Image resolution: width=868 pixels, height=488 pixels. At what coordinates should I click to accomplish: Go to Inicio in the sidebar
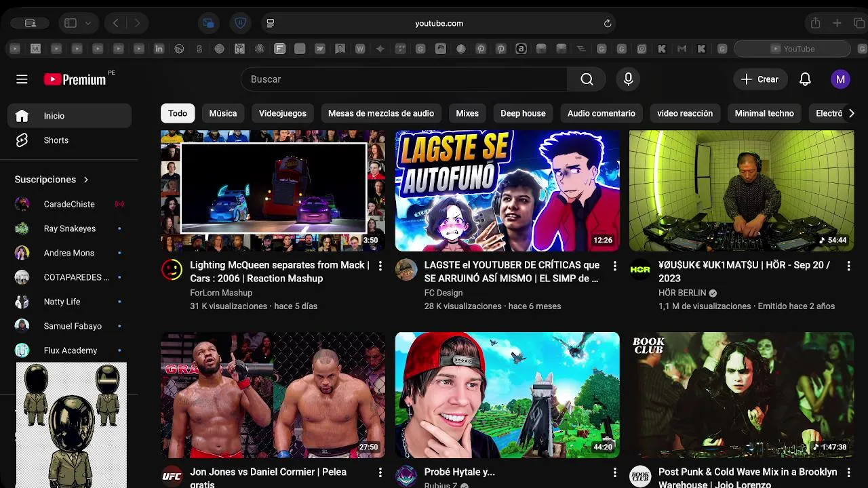pyautogui.click(x=69, y=116)
